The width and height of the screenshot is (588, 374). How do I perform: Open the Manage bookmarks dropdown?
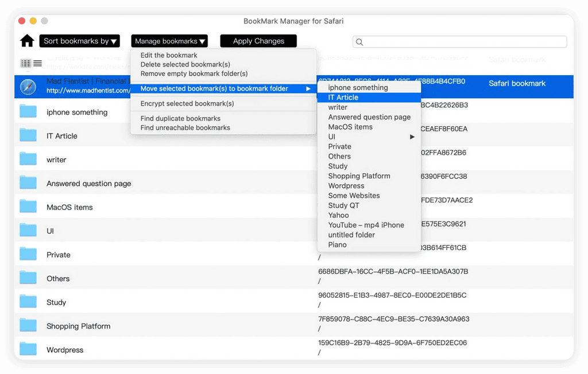coord(169,41)
